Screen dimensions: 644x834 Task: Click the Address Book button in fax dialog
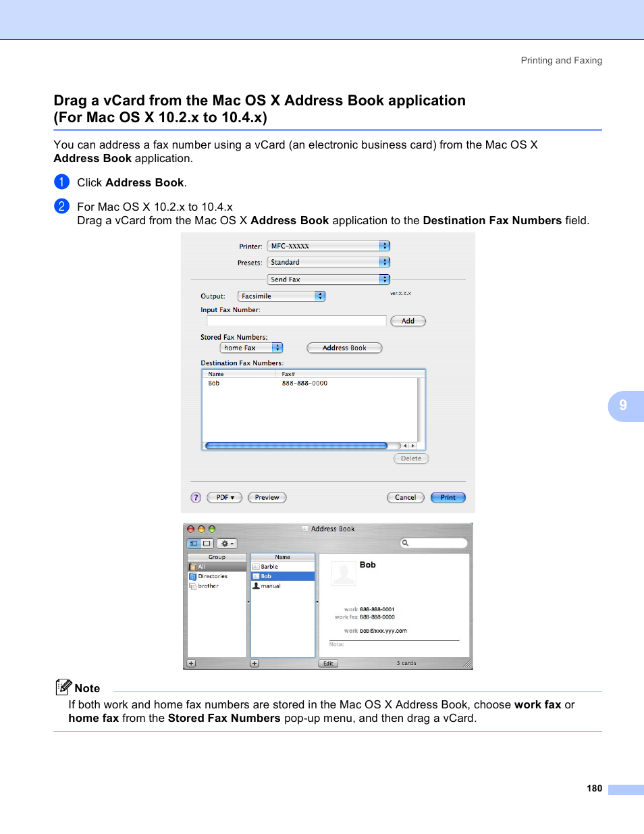coord(344,348)
